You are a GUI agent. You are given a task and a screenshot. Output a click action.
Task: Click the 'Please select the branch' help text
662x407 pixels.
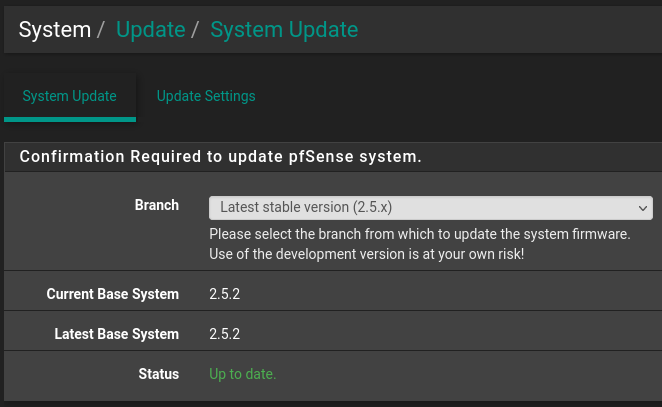pyautogui.click(x=419, y=234)
